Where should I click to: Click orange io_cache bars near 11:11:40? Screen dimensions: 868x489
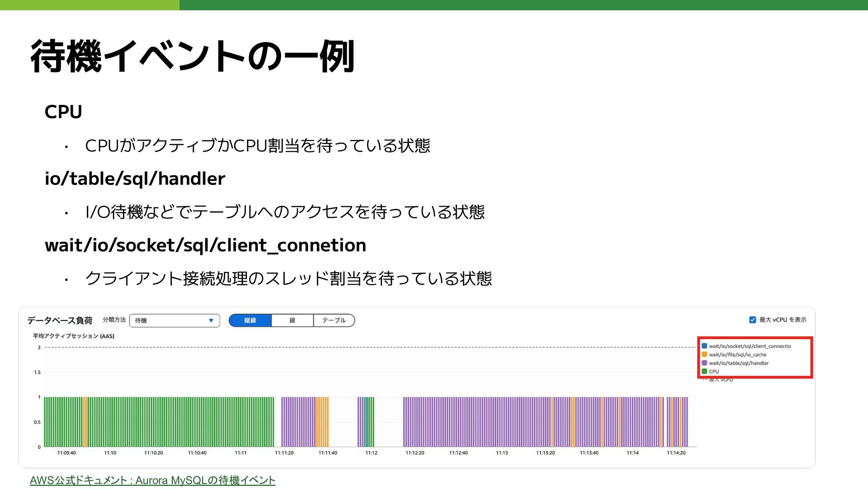pyautogui.click(x=322, y=422)
